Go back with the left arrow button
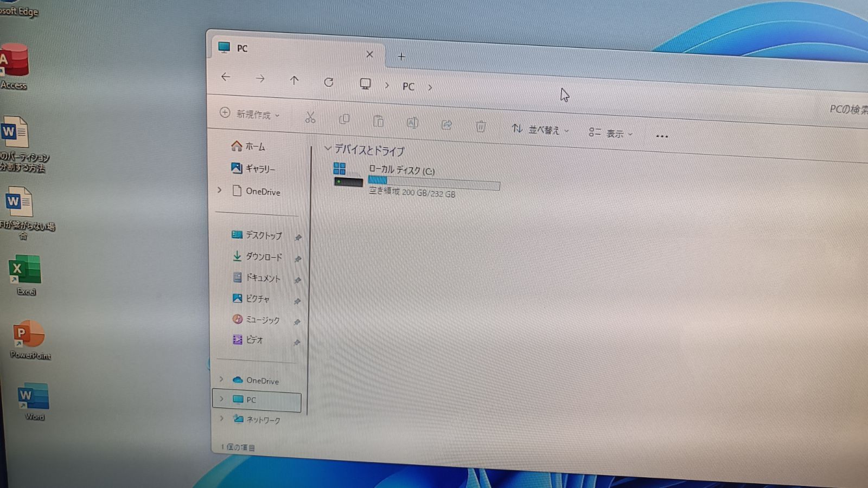This screenshot has width=868, height=488. (226, 77)
